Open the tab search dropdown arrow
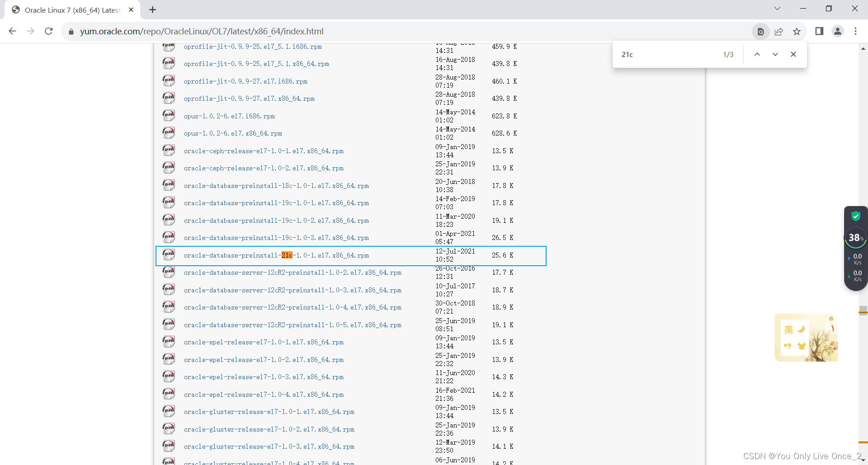Viewport: 868px width, 465px height. click(777, 9)
